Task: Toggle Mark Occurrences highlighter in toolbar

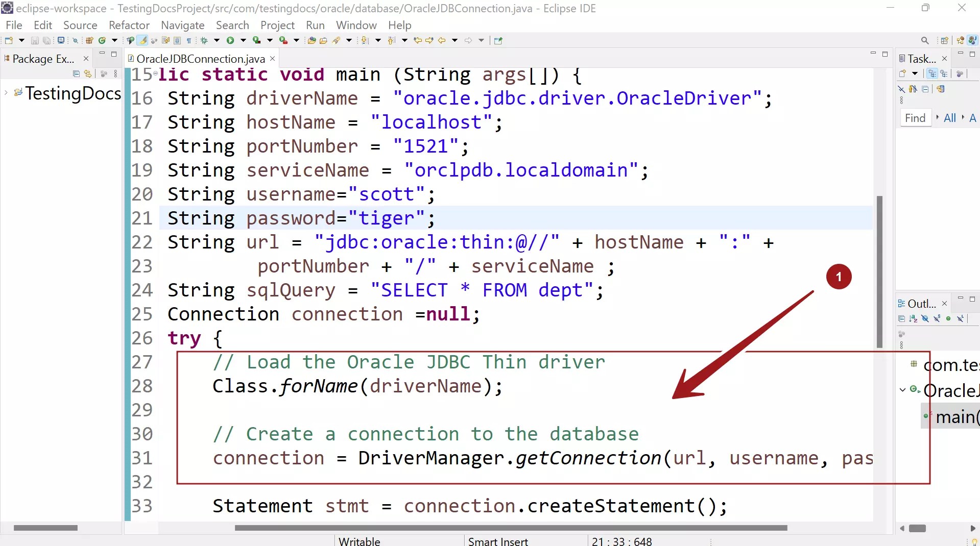Action: pyautogui.click(x=142, y=40)
